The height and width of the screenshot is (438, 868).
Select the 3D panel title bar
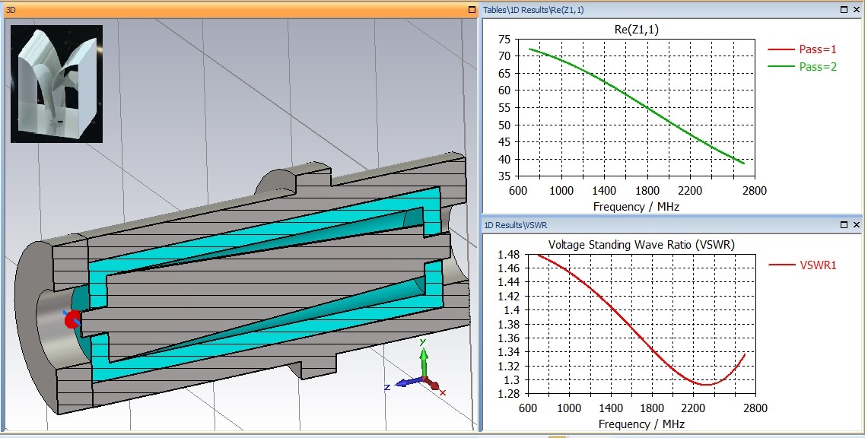[228, 11]
